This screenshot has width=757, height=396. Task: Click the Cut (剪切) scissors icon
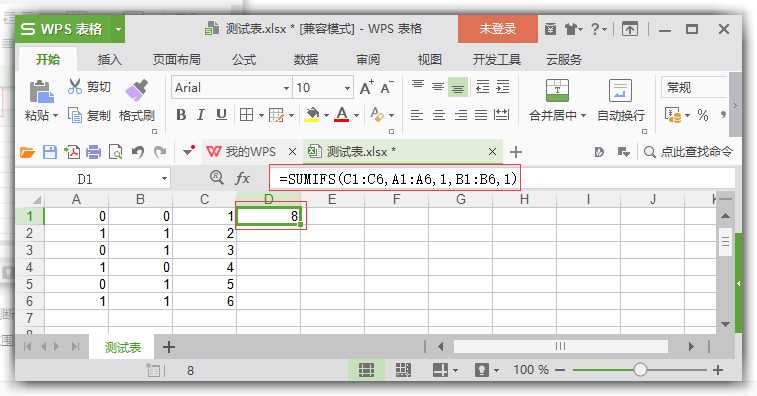pos(75,86)
